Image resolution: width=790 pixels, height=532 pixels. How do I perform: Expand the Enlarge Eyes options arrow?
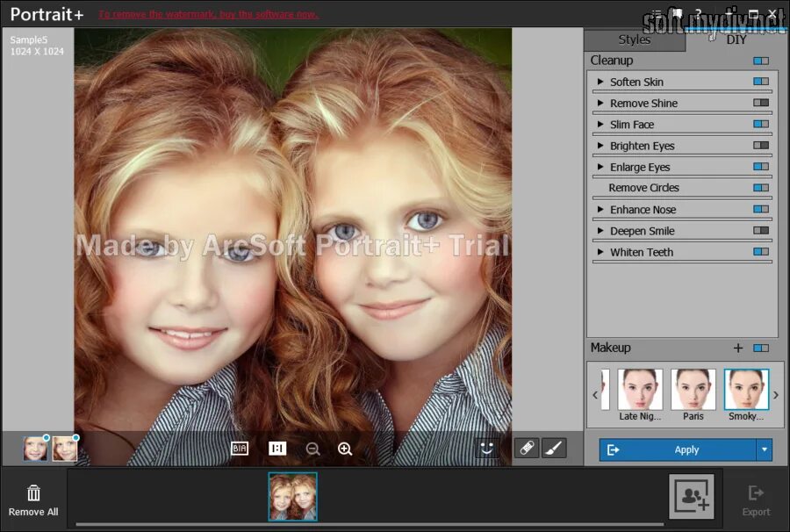pyautogui.click(x=600, y=167)
